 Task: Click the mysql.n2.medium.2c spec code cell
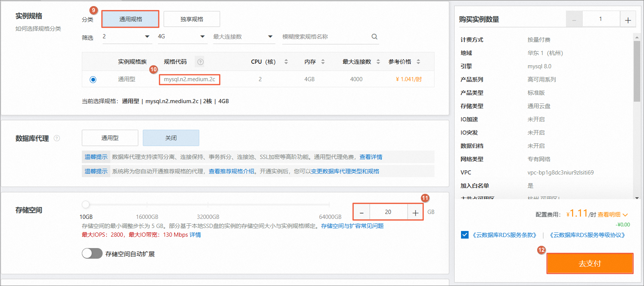(189, 79)
